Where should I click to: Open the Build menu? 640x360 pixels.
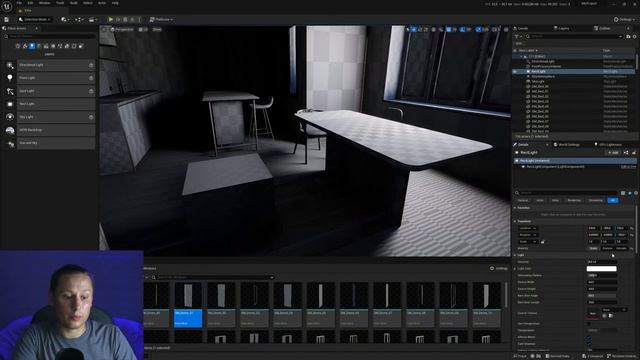pos(73,3)
